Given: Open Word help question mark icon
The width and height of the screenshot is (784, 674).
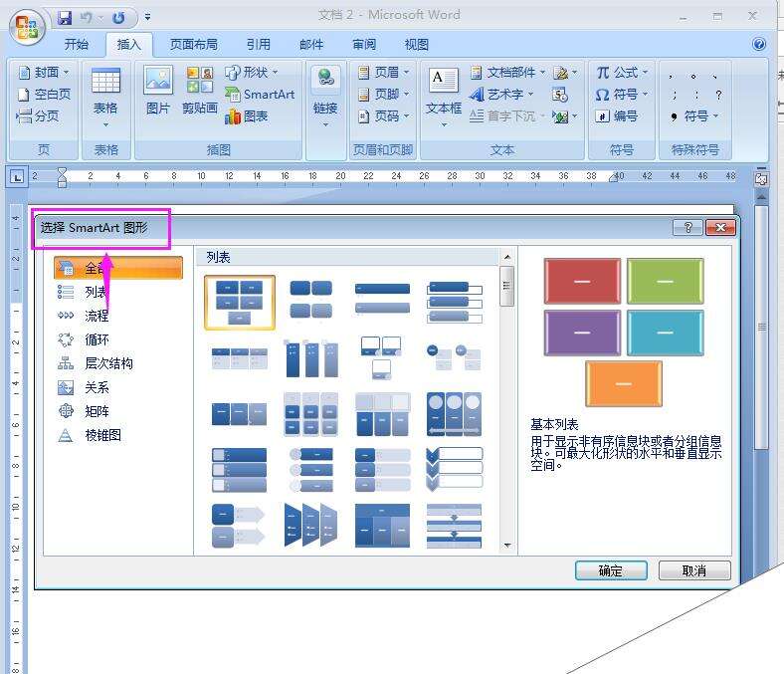Looking at the screenshot, I should pos(758,44).
